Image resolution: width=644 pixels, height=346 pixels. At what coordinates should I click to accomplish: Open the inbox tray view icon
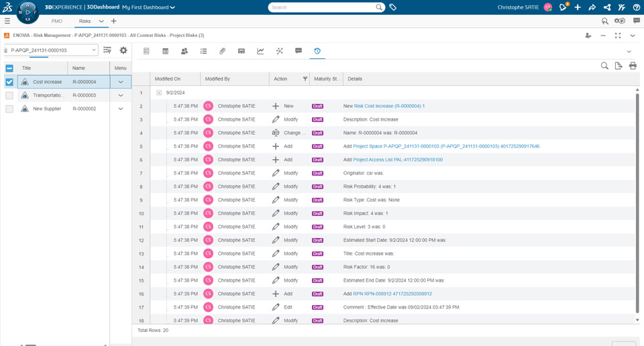tap(241, 51)
